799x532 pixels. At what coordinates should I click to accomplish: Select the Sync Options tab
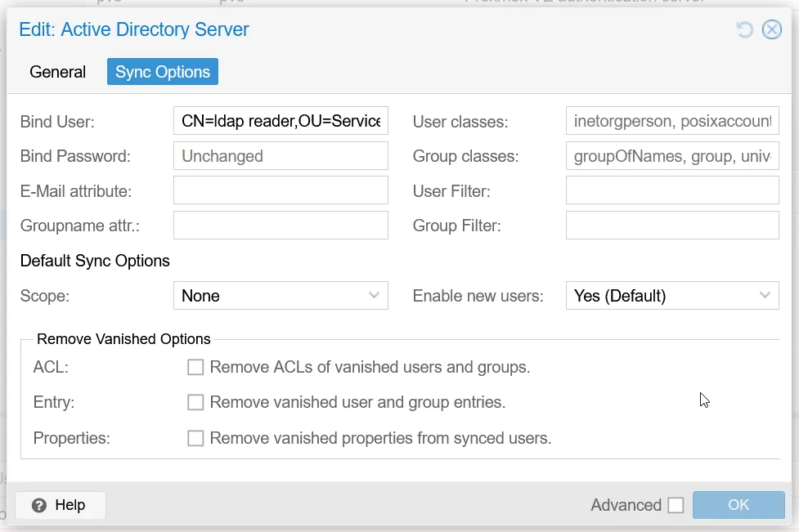coord(163,72)
